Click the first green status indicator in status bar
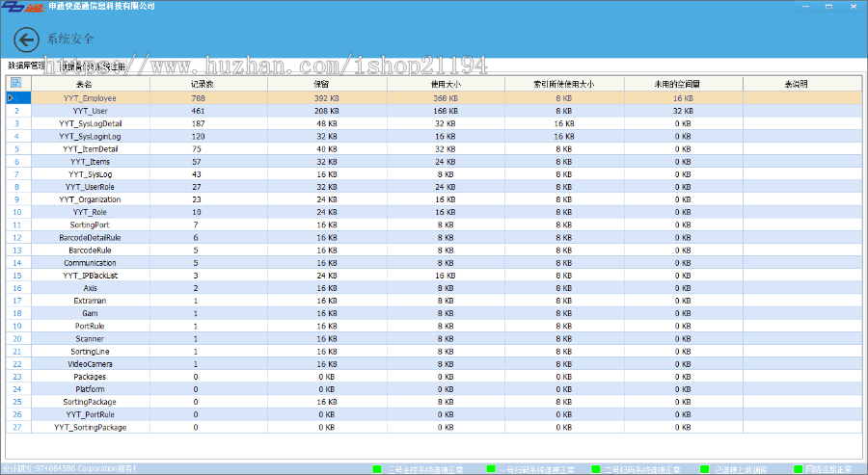This screenshot has height=475, width=868. pos(377,469)
